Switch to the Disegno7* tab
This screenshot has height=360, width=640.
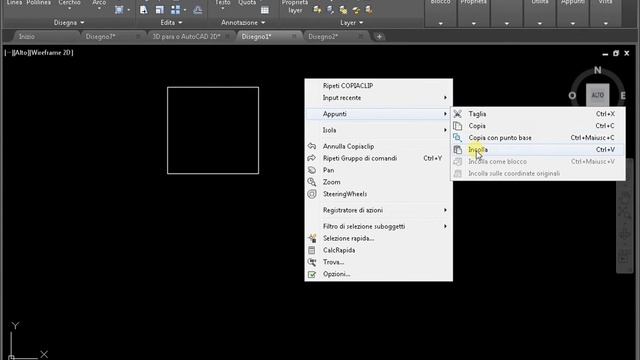point(100,37)
